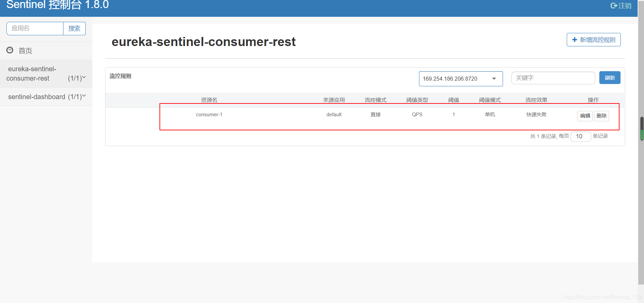Click the consumer-1 resource name cell
Screen dimensions: 644x303
click(209, 115)
